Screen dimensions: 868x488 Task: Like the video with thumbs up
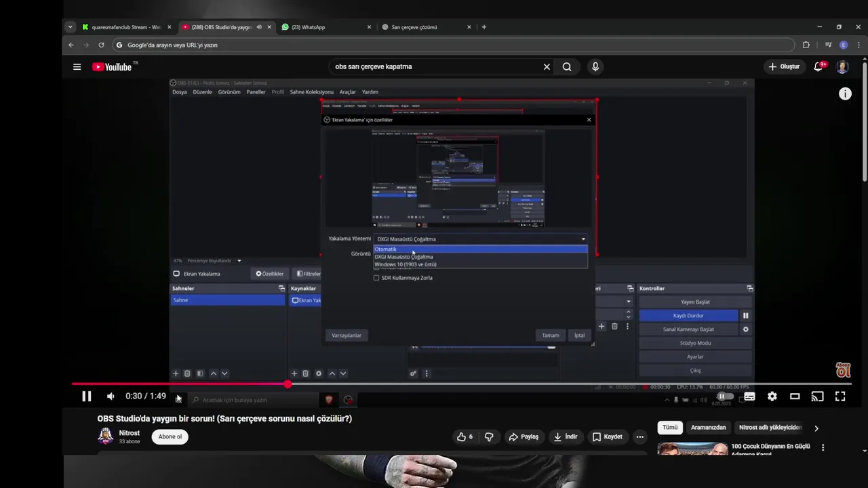click(465, 436)
